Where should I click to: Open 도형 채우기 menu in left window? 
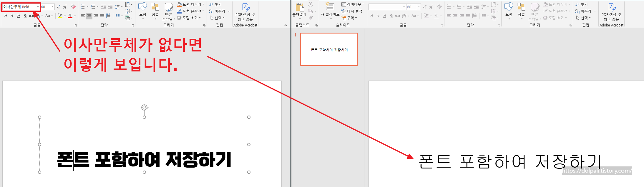click(190, 4)
